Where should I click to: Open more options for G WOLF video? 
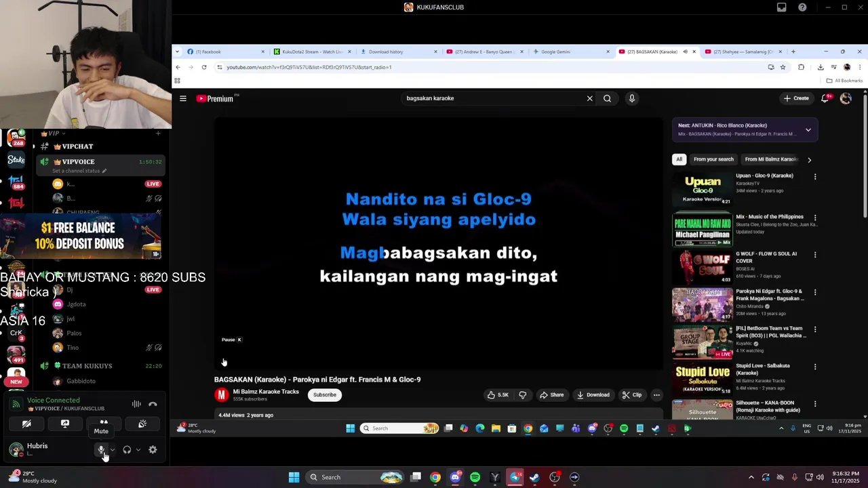click(815, 255)
